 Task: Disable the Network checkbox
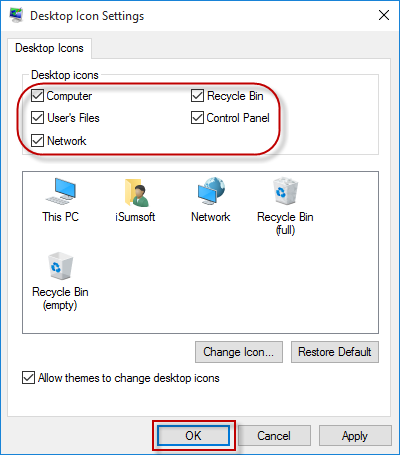37,140
